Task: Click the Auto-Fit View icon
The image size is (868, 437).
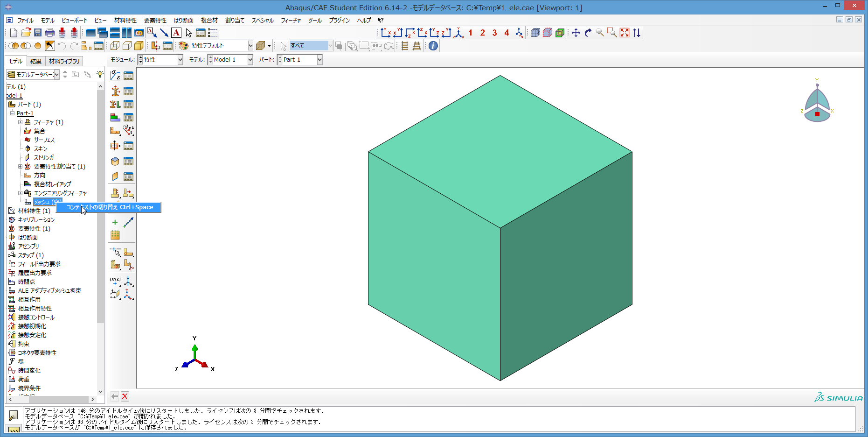Action: (x=625, y=33)
